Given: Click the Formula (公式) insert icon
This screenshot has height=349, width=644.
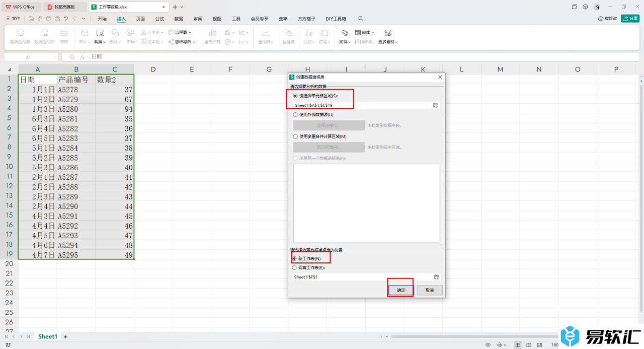Looking at the screenshot, I should point(309,33).
